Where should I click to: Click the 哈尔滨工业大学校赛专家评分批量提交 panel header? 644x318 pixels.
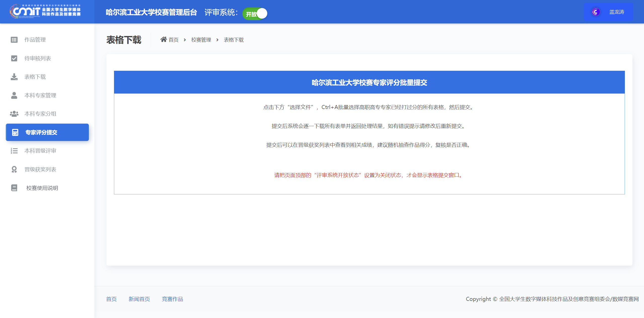369,82
